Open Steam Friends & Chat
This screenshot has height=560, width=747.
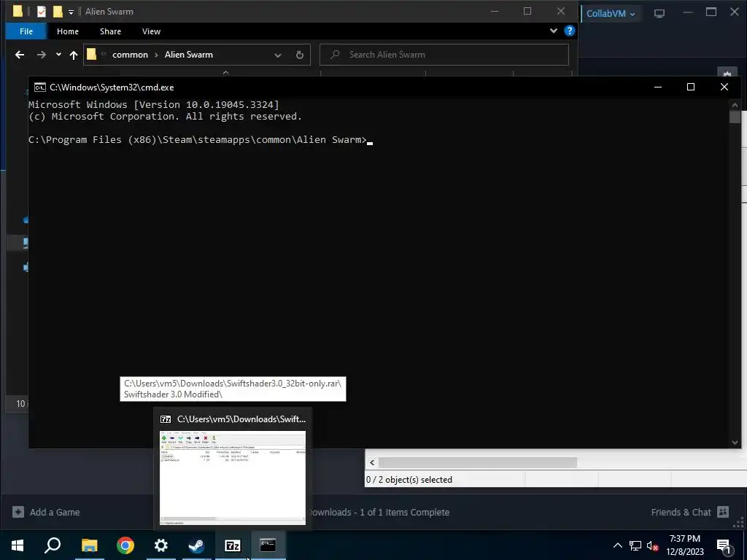(x=690, y=513)
